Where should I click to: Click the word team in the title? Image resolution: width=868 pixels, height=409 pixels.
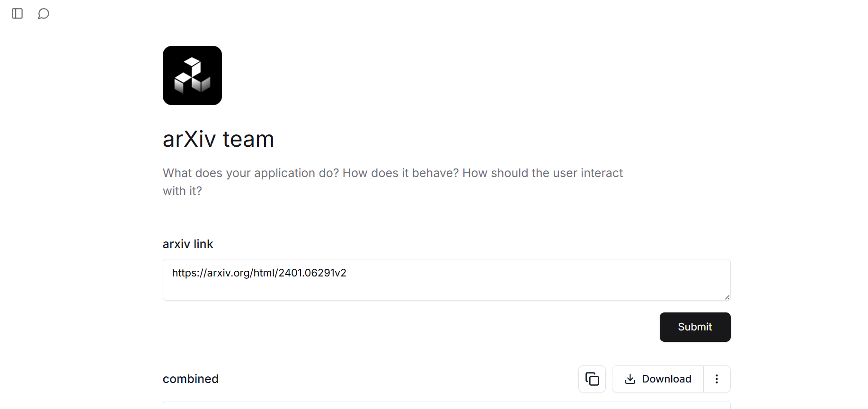[x=248, y=139]
